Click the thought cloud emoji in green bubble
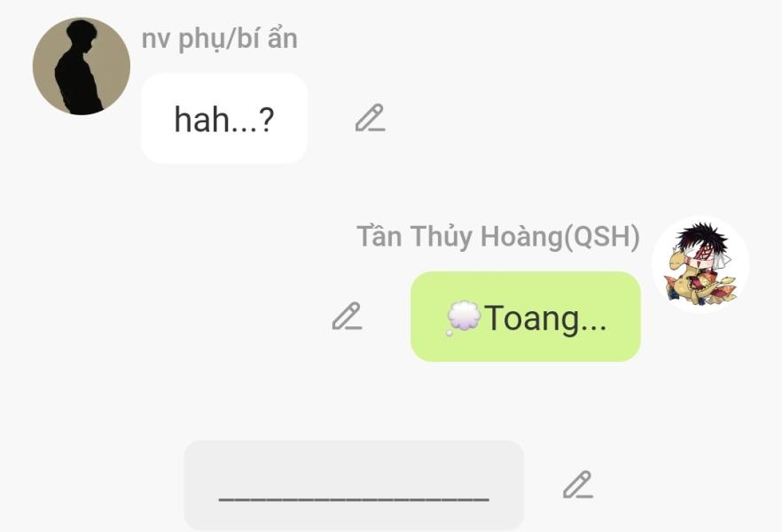Image resolution: width=782 pixels, height=532 pixels. coord(464,317)
